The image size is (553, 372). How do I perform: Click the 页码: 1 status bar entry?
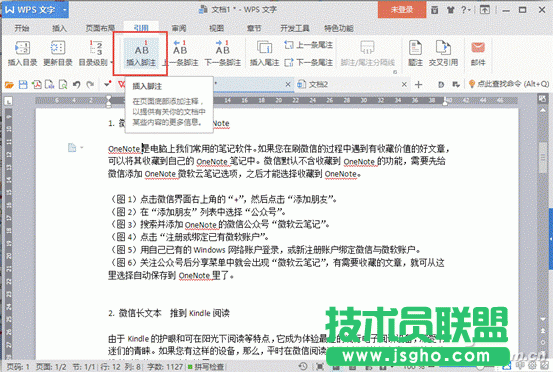click(18, 367)
